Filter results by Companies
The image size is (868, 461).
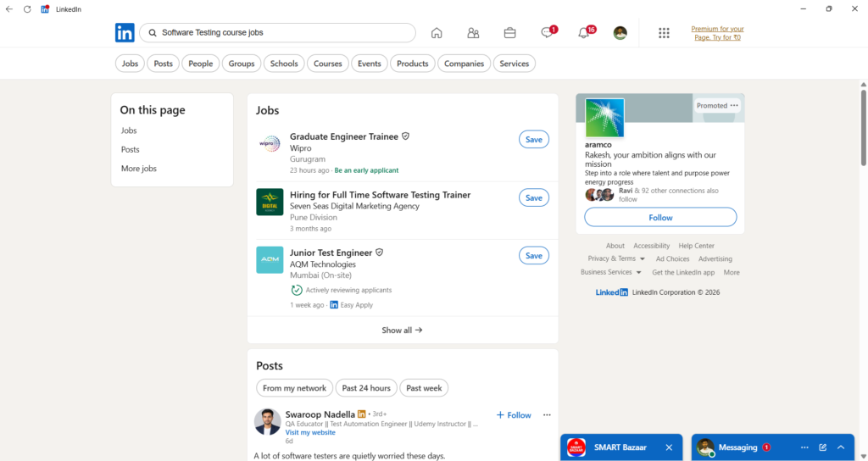point(464,64)
